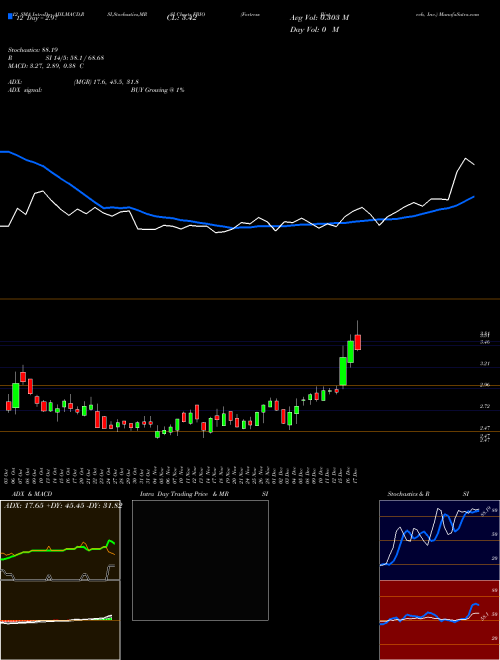The width and height of the screenshot is (500, 660).
Task: Click the 3.21 price axis label
Action: (x=485, y=363)
